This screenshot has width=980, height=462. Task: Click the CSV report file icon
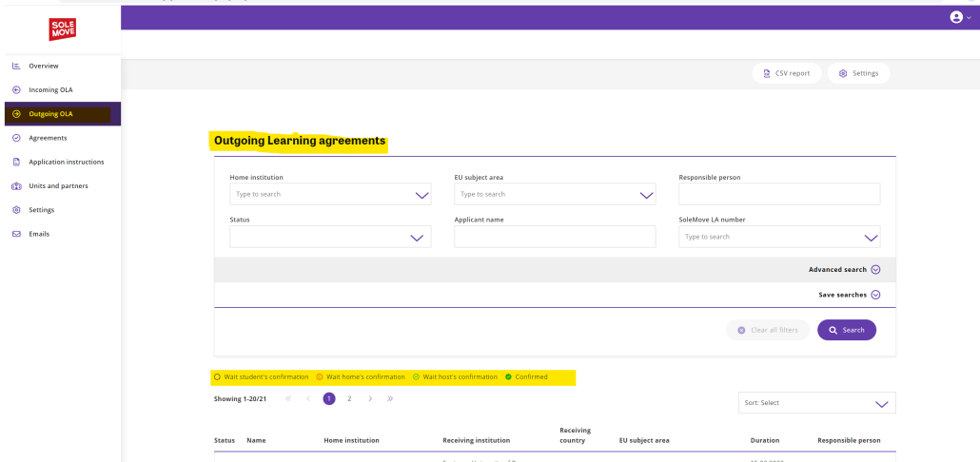(x=767, y=73)
